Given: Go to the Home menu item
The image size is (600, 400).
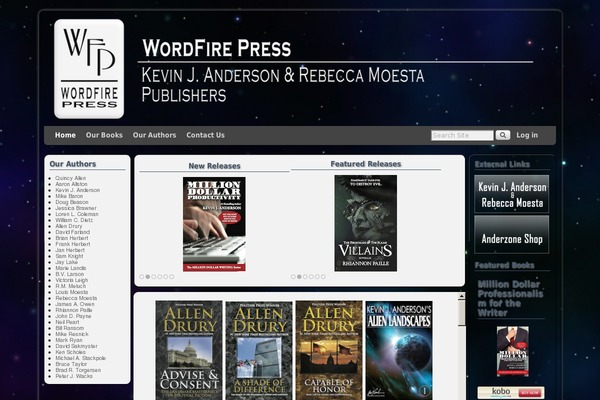Looking at the screenshot, I should [x=65, y=135].
